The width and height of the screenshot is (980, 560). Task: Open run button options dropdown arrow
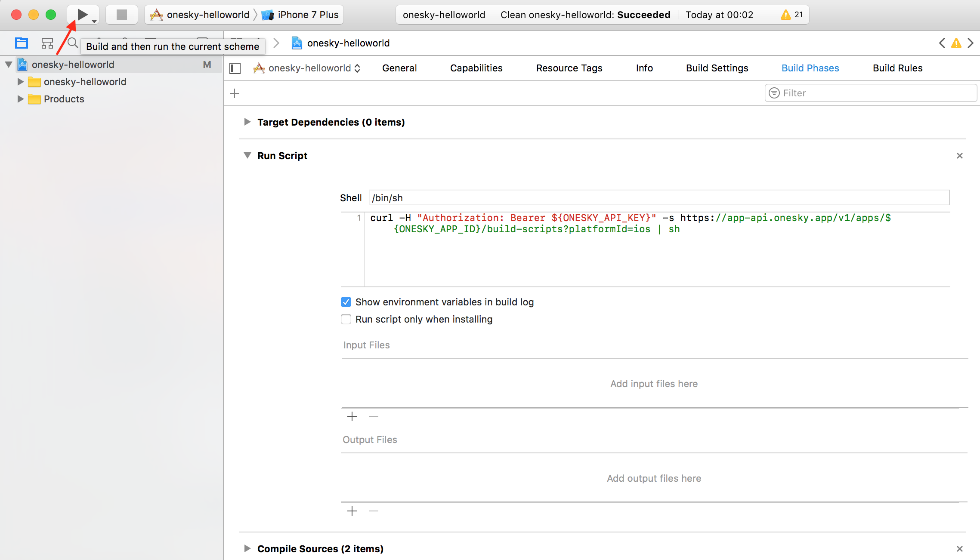click(x=94, y=21)
